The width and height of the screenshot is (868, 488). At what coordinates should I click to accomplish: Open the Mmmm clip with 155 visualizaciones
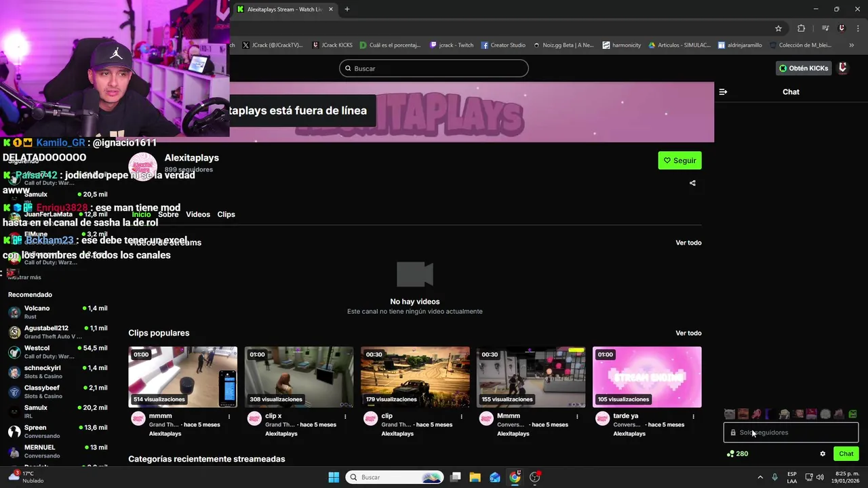[531, 377]
